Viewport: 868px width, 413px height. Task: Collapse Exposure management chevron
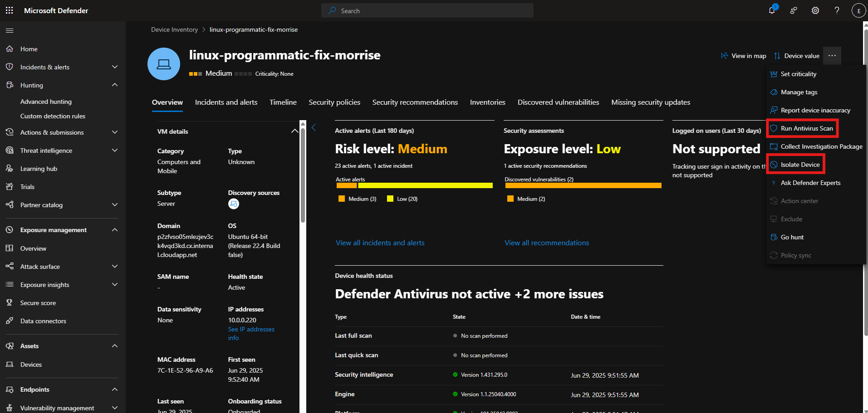tap(115, 230)
